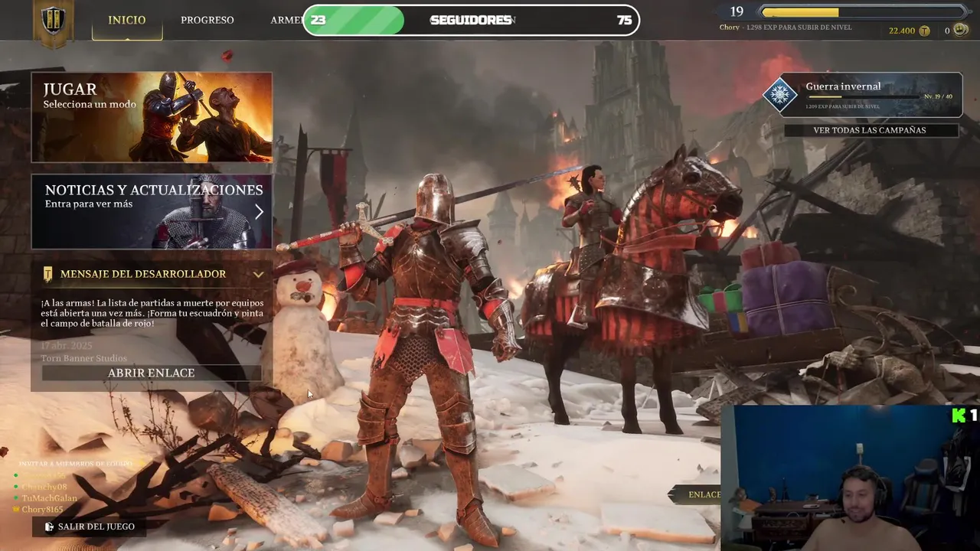Click the Chivalry 2 shield logo icon
980x551 pixels.
click(x=53, y=21)
